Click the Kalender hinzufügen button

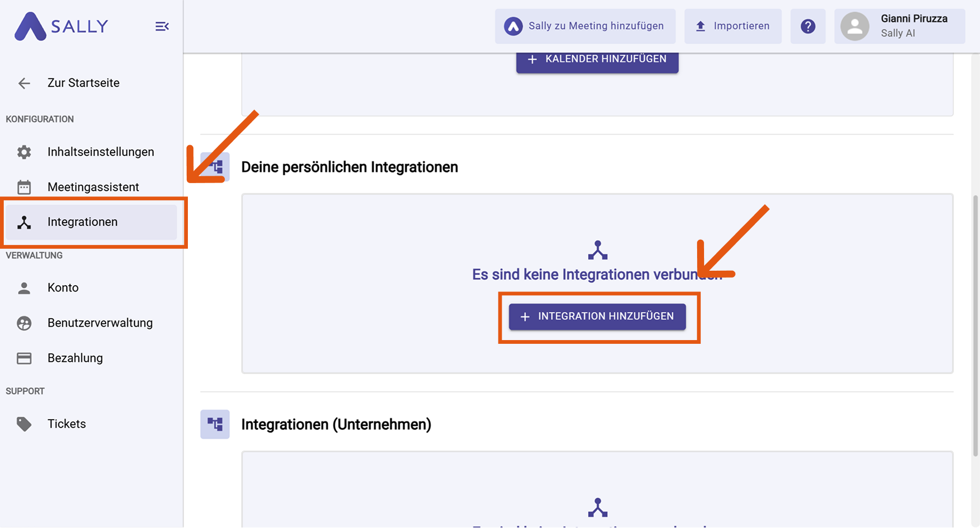click(x=597, y=60)
